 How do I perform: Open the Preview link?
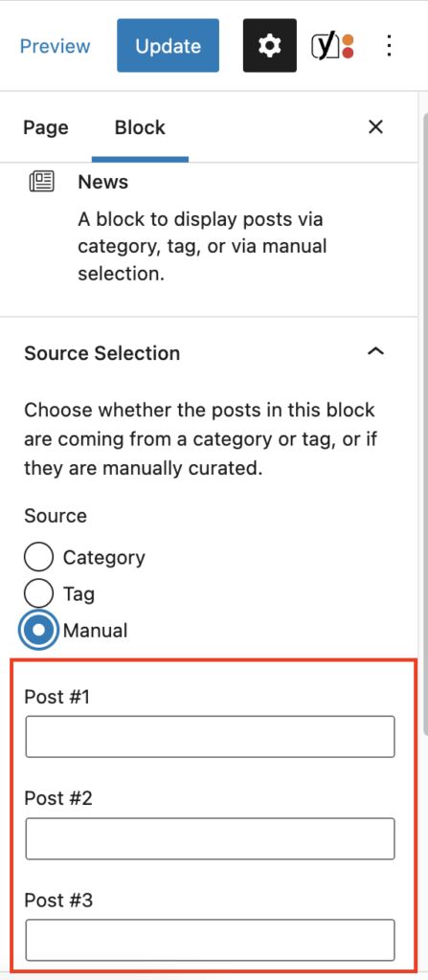56,46
